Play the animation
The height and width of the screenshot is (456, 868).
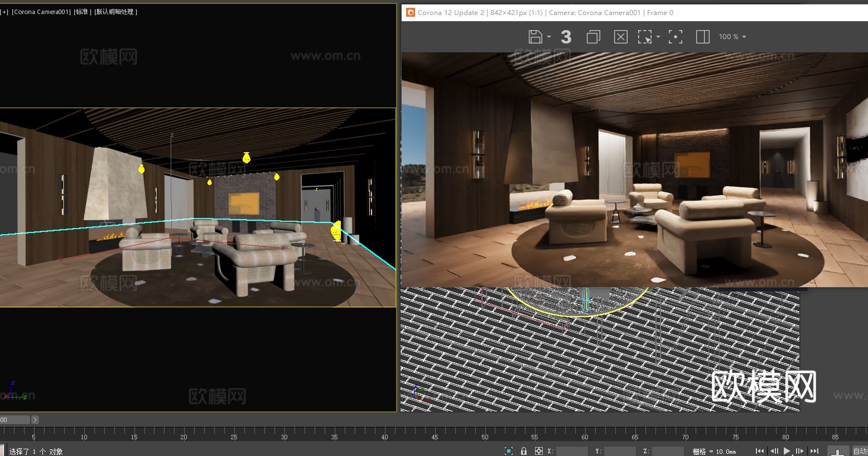click(787, 451)
